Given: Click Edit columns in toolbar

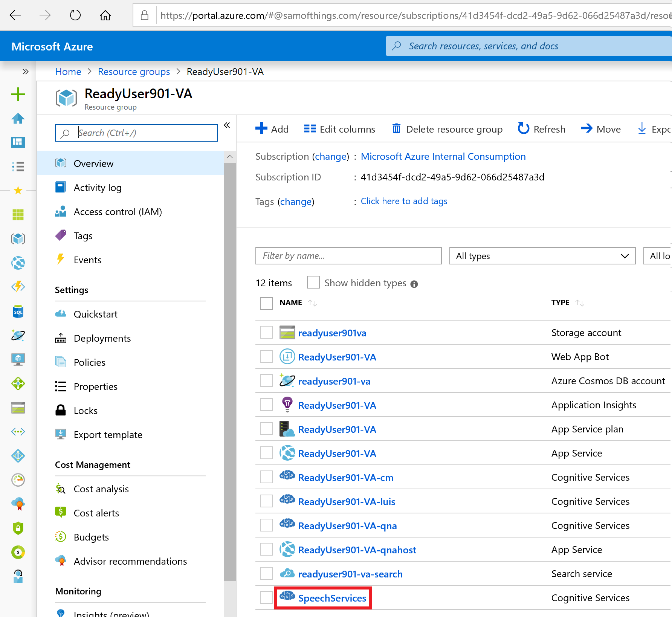Looking at the screenshot, I should coord(339,129).
